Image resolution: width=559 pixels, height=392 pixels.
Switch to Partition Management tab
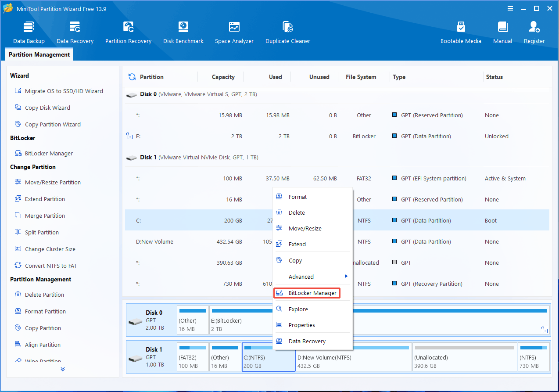39,54
